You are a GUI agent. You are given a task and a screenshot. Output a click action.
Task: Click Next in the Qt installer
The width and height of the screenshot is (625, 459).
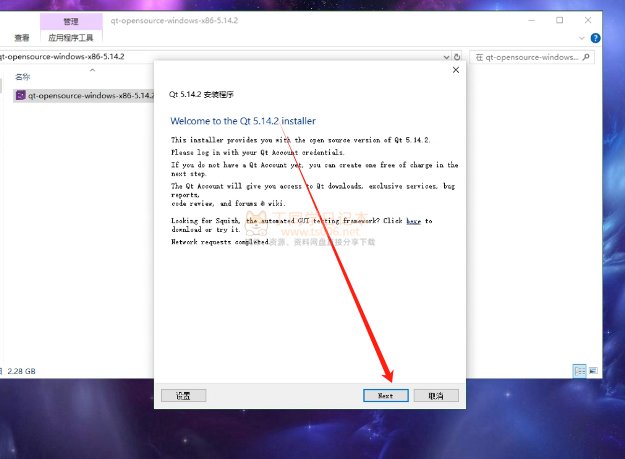(x=385, y=395)
